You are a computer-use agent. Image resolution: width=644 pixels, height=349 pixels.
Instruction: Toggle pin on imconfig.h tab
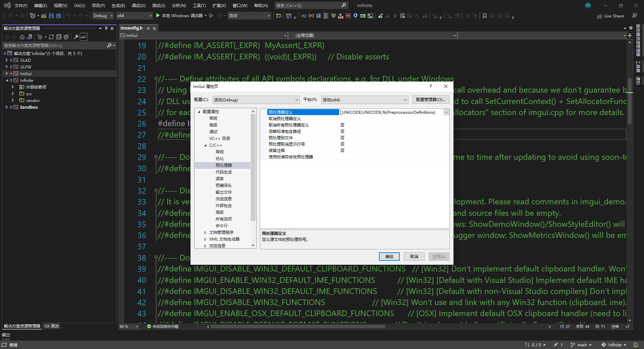[148, 29]
